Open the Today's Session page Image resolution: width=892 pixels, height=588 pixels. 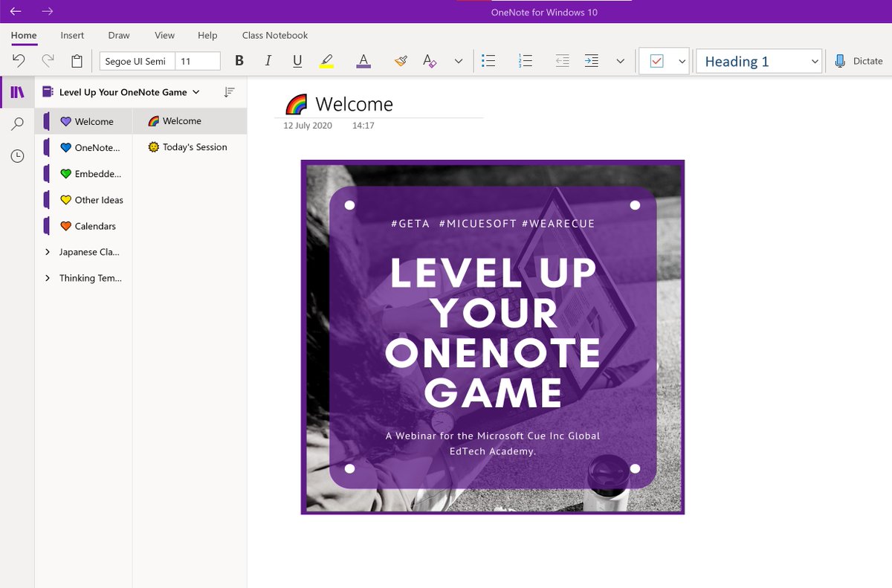pyautogui.click(x=190, y=146)
